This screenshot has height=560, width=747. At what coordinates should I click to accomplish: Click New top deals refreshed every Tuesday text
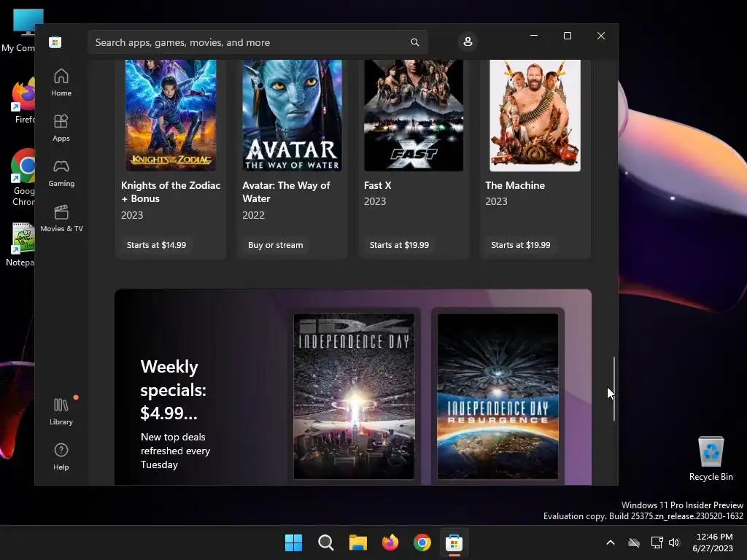point(175,451)
